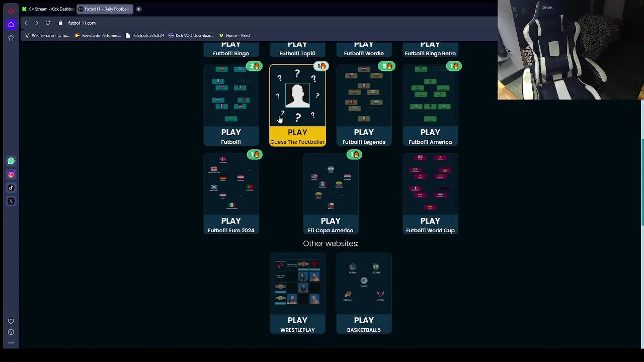644x362 pixels.
Task: Open a new tab with plus button
Action: 139,9
